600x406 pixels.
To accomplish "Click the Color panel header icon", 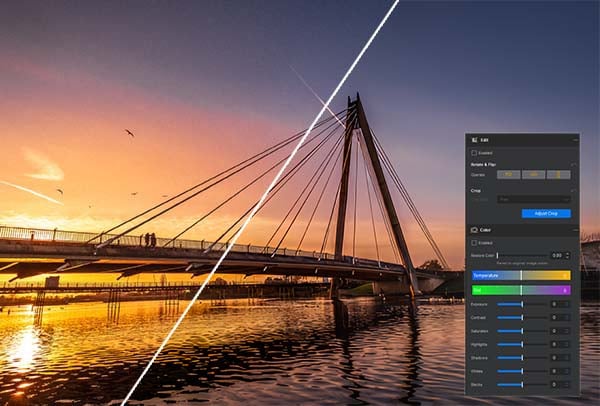I will [x=474, y=230].
